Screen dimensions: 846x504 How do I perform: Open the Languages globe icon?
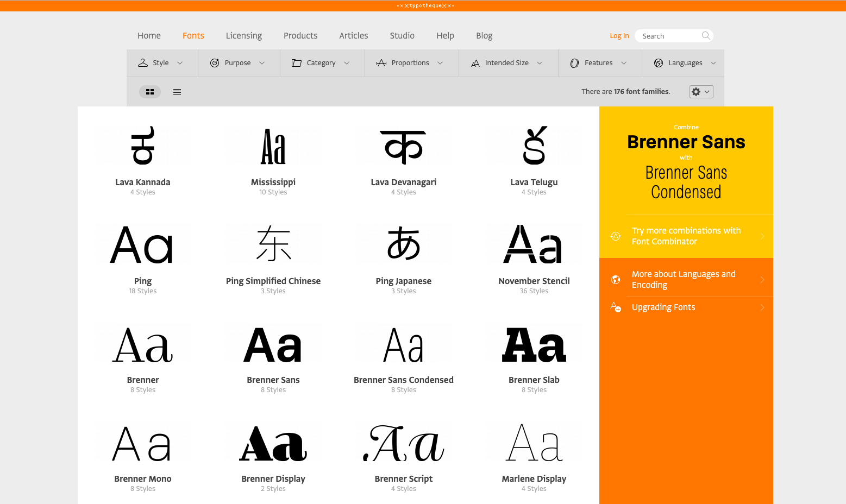(659, 62)
